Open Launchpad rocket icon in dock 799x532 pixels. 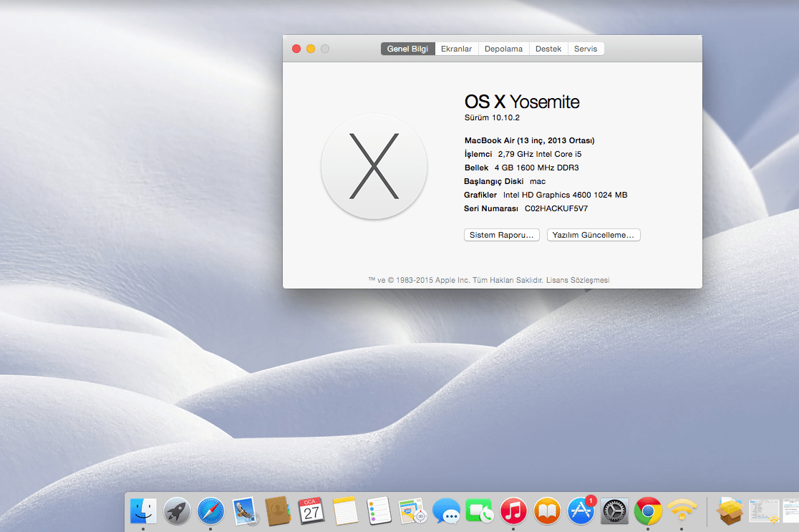177,511
